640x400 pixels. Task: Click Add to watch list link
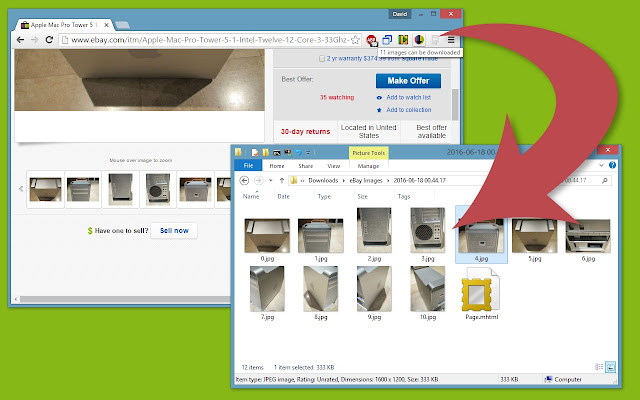408,97
